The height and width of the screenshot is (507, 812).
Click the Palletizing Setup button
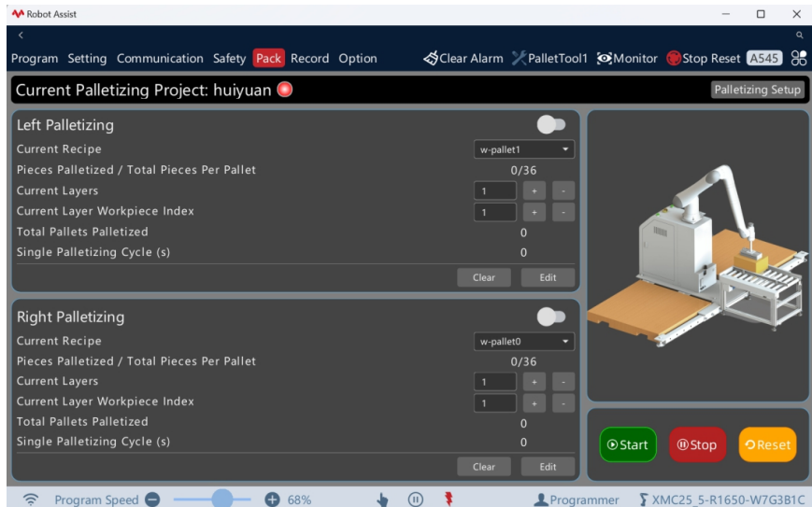click(758, 90)
